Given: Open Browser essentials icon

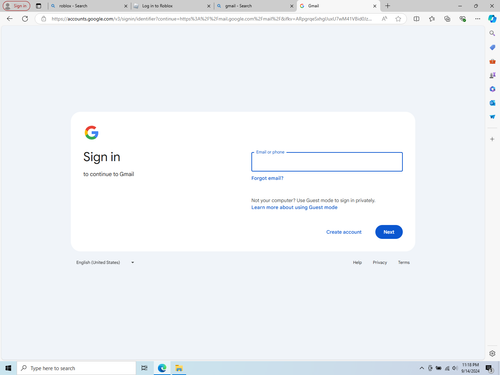Looking at the screenshot, I should [x=463, y=19].
